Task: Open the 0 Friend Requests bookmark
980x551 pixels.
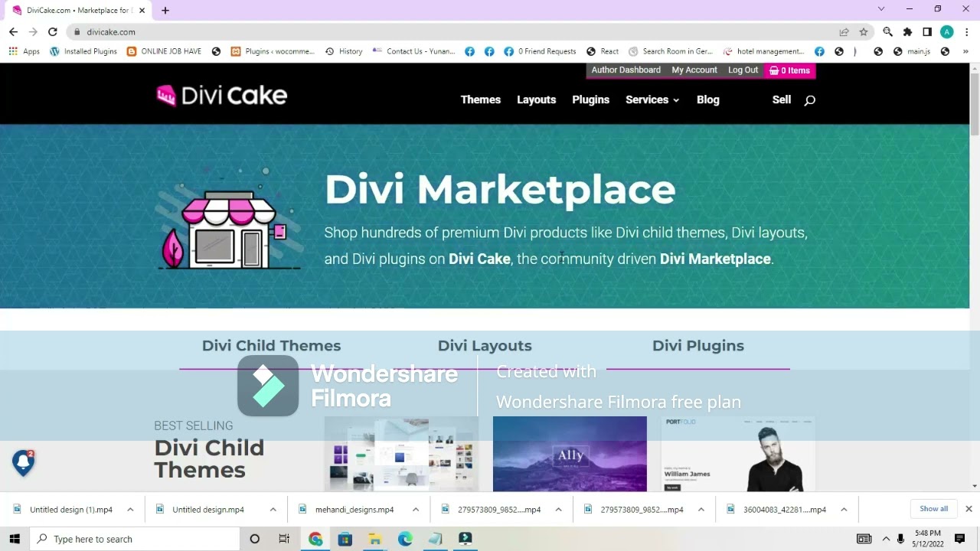Action: [540, 51]
